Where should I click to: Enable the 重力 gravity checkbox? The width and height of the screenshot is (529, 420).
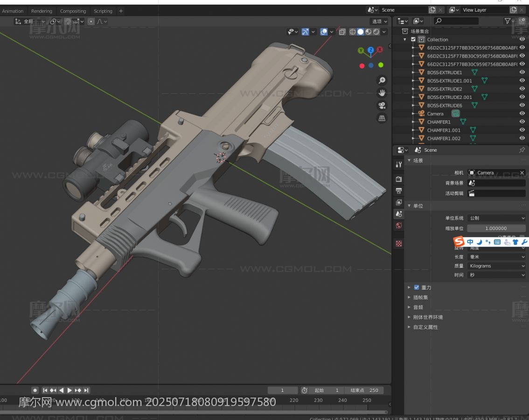click(417, 287)
